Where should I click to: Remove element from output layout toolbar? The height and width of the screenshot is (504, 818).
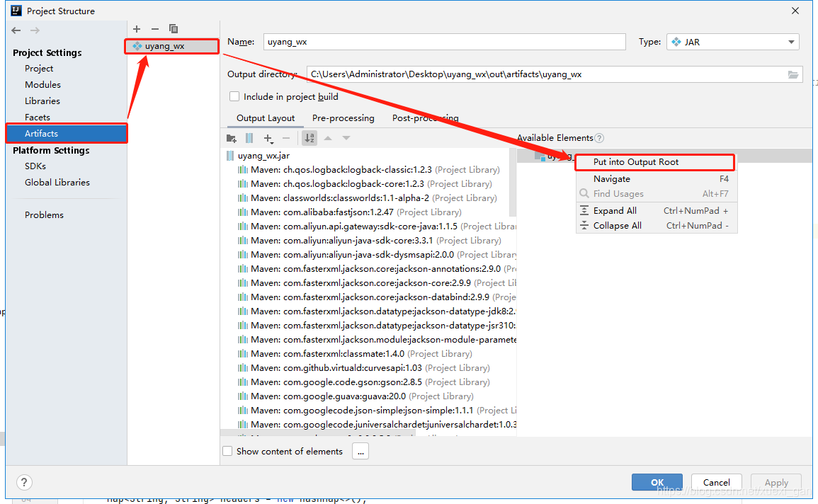pos(286,138)
